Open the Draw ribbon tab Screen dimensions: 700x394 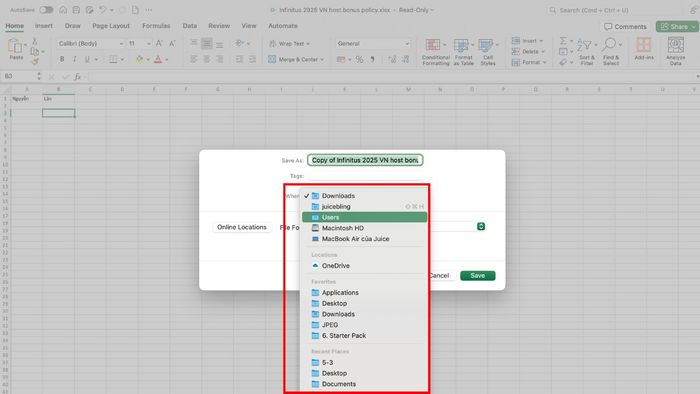pyautogui.click(x=72, y=26)
